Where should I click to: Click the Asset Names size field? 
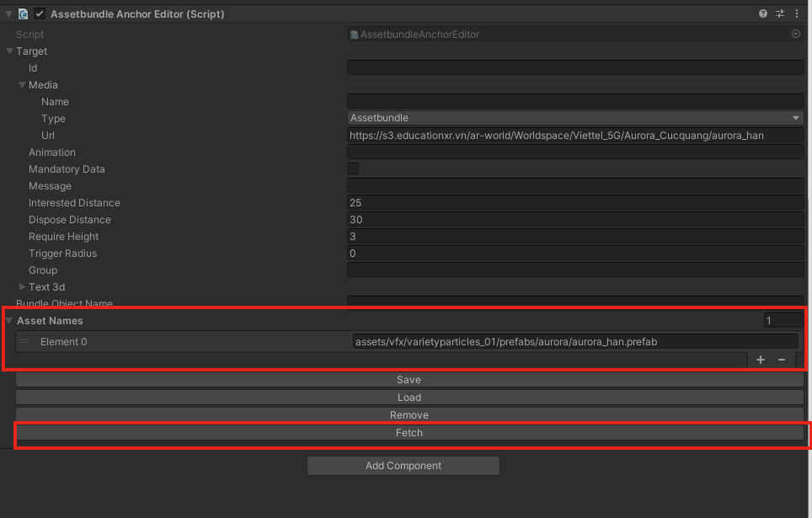coord(783,320)
